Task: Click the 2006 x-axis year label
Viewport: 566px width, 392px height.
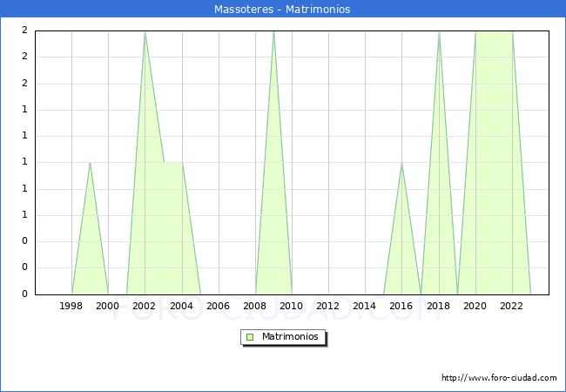Action: [x=218, y=306]
